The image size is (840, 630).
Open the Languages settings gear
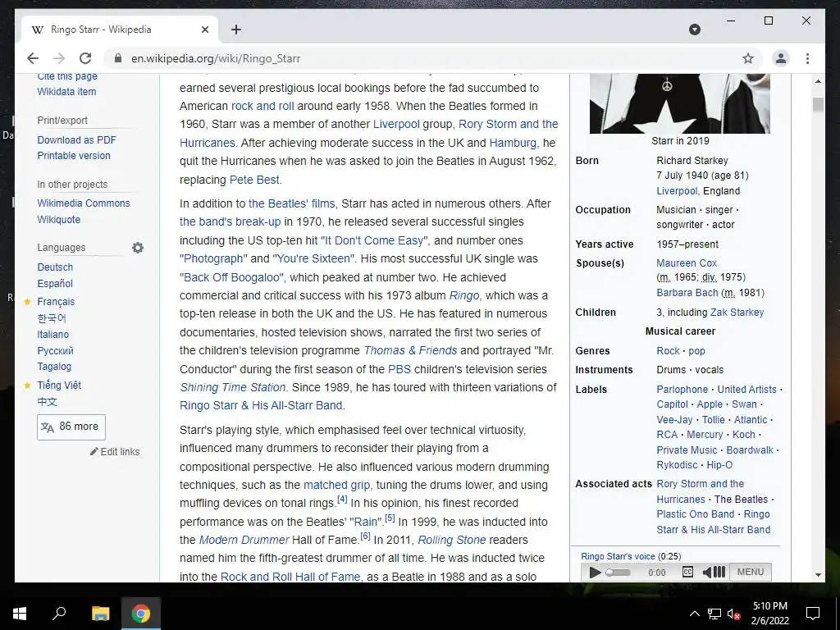pos(138,248)
